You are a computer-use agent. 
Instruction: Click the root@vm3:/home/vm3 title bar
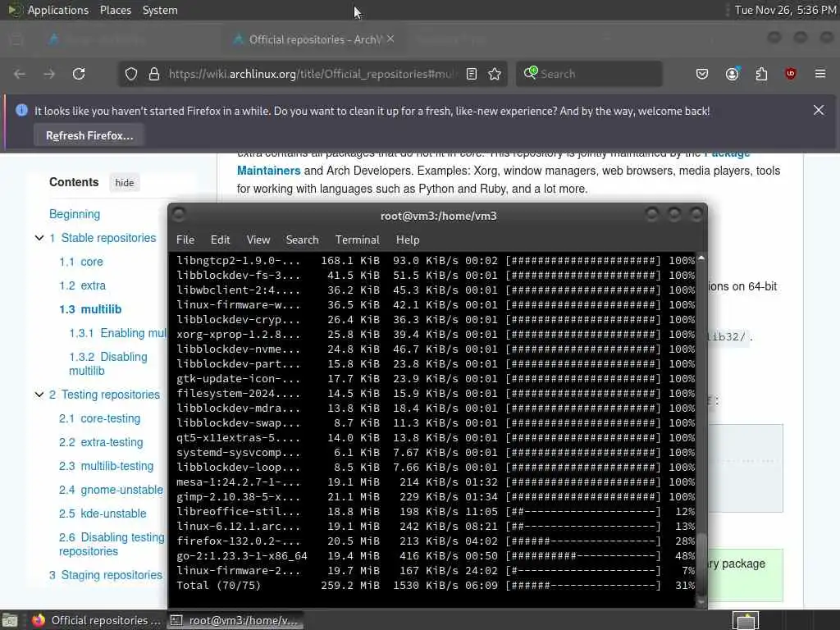(x=438, y=216)
